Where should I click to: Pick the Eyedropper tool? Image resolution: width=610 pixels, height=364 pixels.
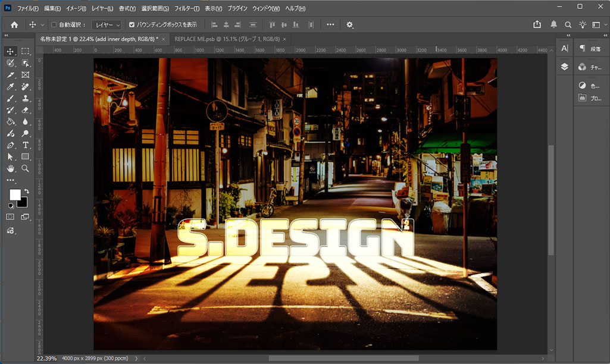click(10, 87)
